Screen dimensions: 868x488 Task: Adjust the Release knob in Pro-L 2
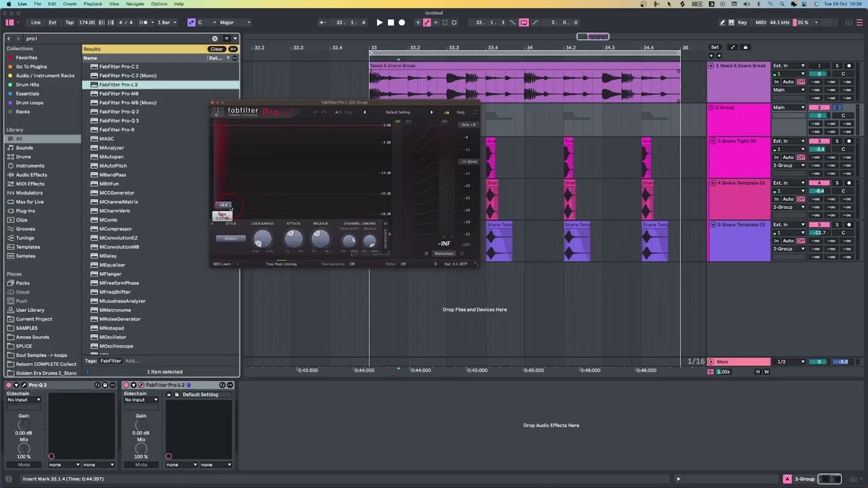(321, 238)
